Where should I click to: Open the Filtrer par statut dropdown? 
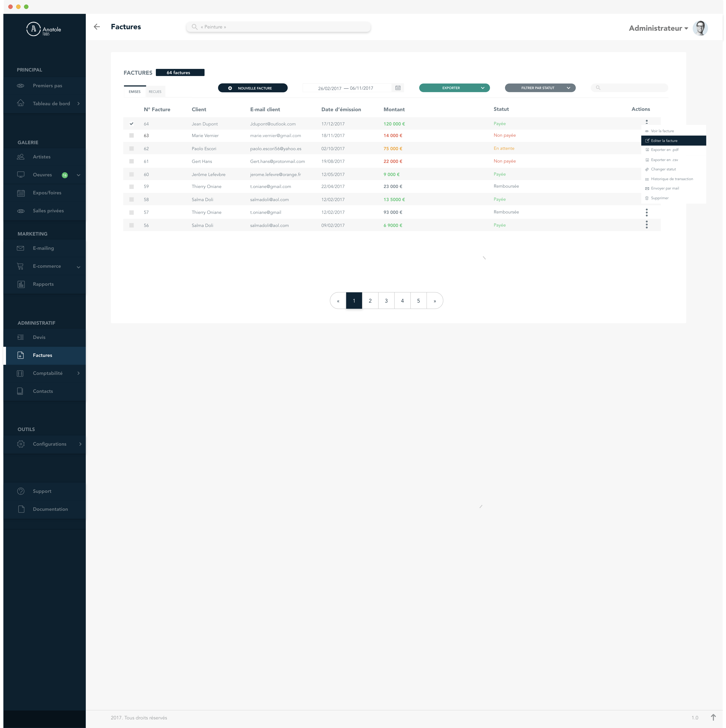(x=540, y=88)
